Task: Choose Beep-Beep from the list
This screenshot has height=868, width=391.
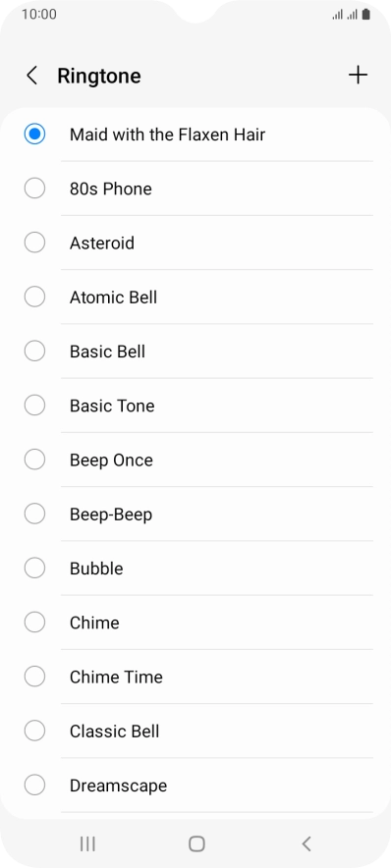Action: coord(197,515)
